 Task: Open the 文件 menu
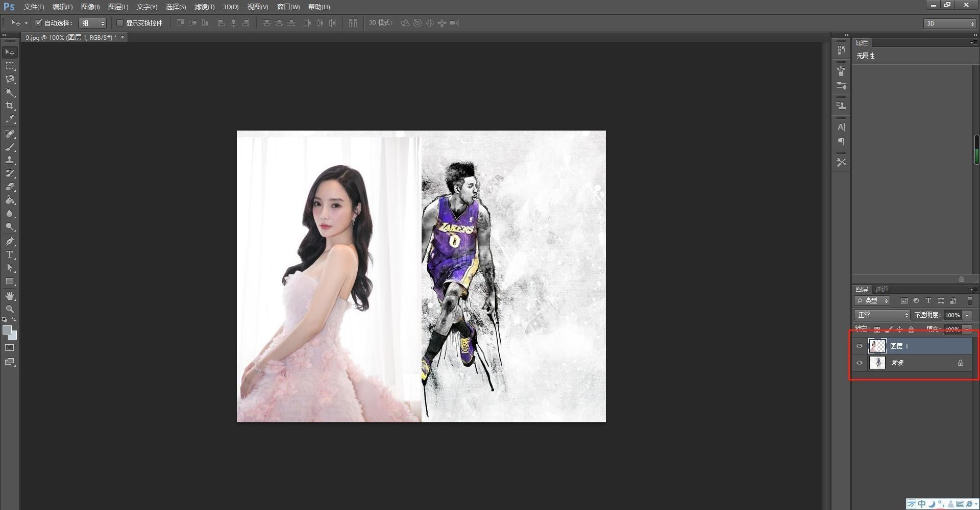(34, 7)
